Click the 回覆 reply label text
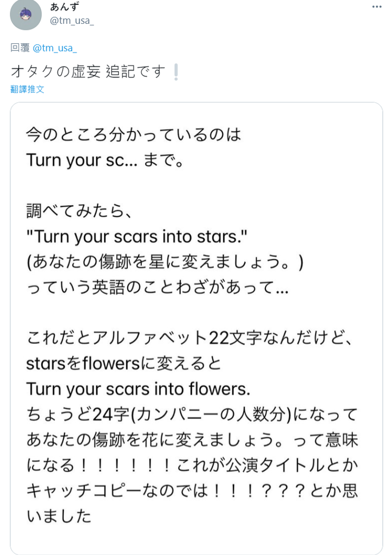 pyautogui.click(x=20, y=48)
